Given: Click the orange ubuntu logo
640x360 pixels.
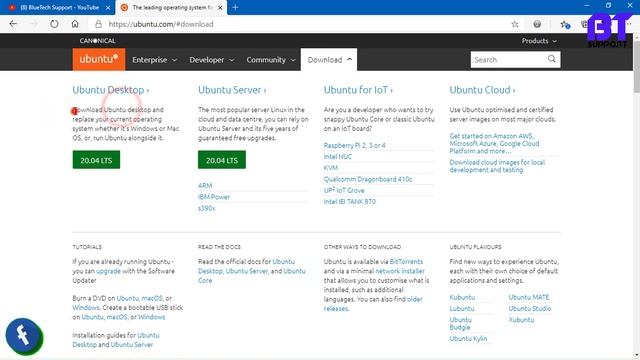Looking at the screenshot, I should (x=99, y=59).
